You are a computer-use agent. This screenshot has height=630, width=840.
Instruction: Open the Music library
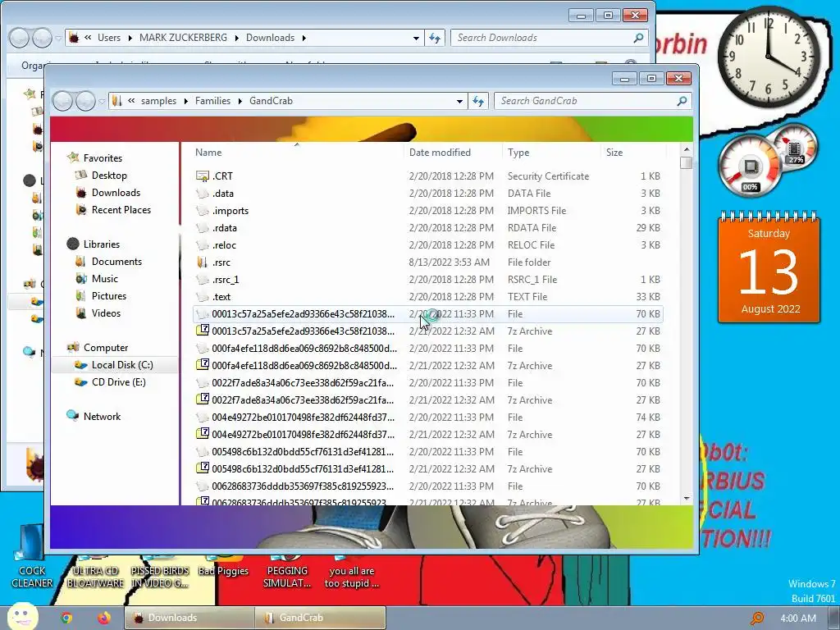pyautogui.click(x=104, y=279)
